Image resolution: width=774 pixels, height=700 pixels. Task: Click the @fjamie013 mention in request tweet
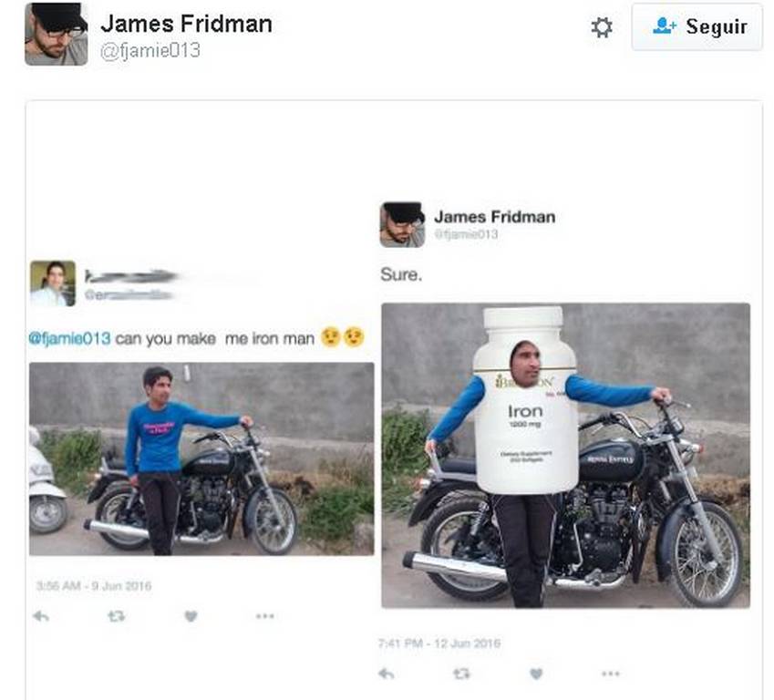69,339
